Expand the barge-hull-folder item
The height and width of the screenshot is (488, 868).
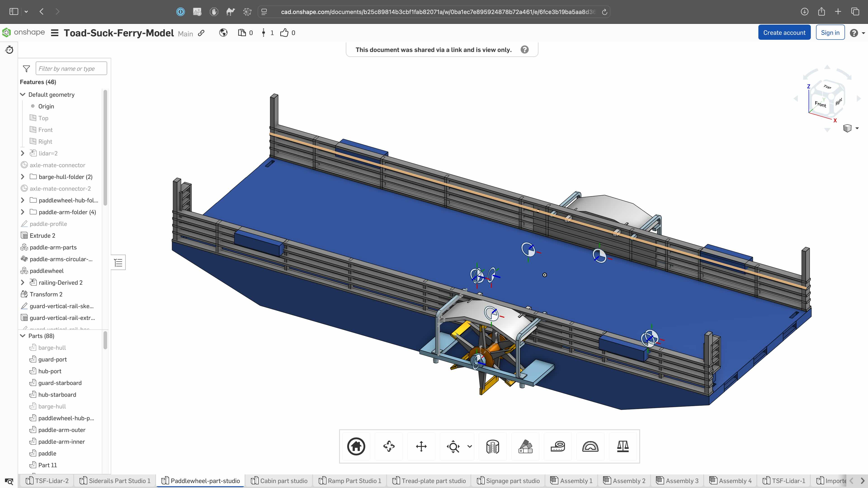(x=23, y=177)
